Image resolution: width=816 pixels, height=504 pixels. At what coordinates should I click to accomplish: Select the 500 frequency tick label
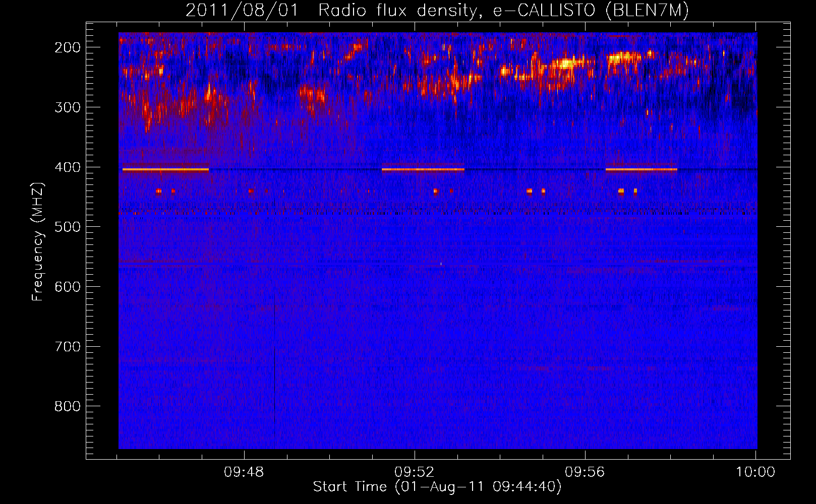pyautogui.click(x=68, y=227)
